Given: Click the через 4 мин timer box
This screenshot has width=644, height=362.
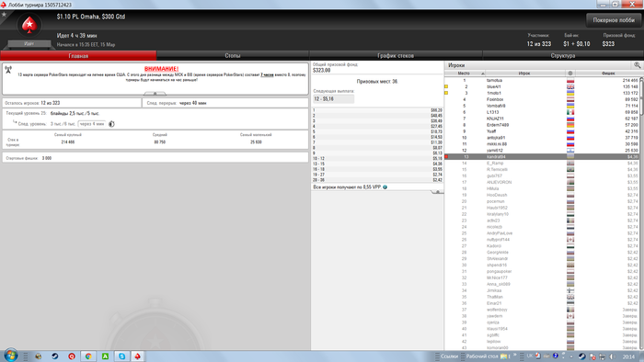Looking at the screenshot, I should pos(92,124).
